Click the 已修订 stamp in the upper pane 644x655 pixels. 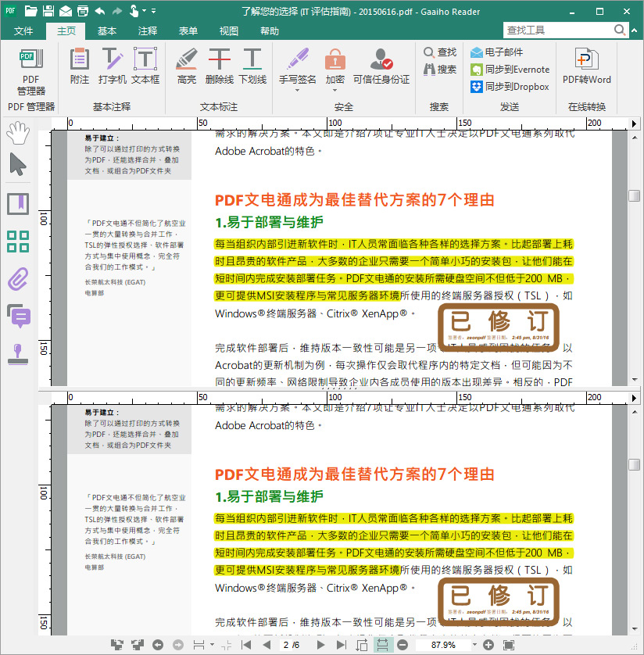point(499,327)
